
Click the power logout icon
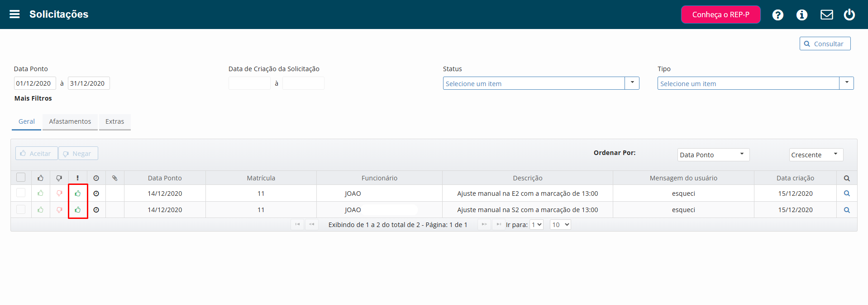click(849, 15)
